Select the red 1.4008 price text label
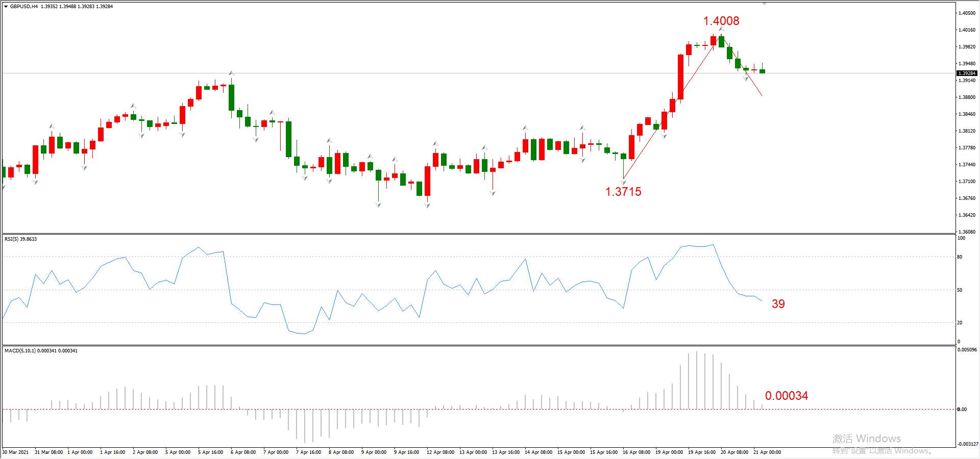980x459 pixels. [721, 21]
